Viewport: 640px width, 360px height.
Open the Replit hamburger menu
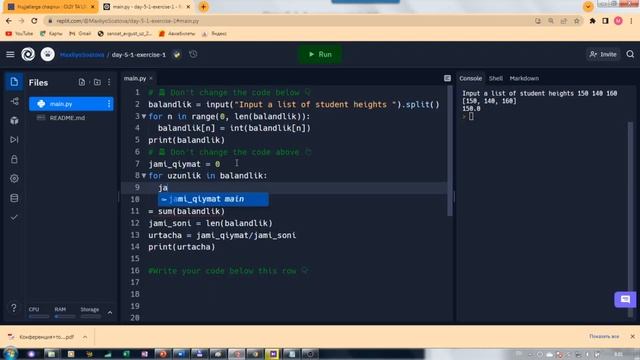(10, 54)
